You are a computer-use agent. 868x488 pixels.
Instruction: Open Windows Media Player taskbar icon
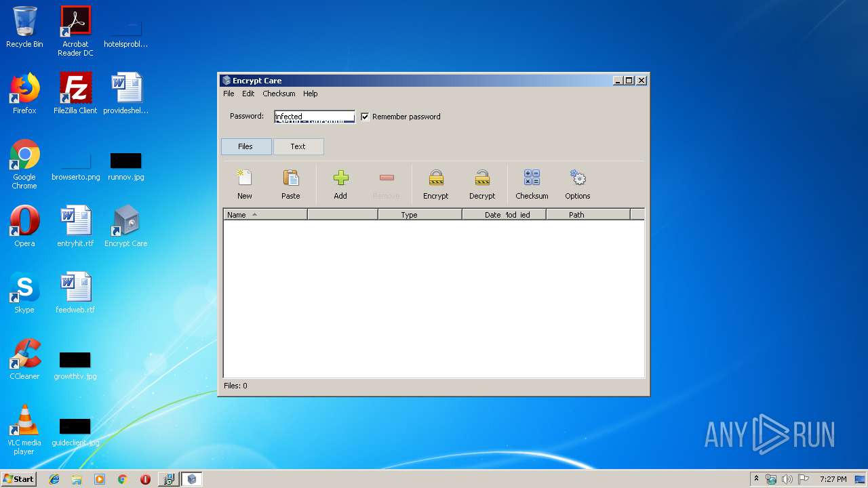100,479
